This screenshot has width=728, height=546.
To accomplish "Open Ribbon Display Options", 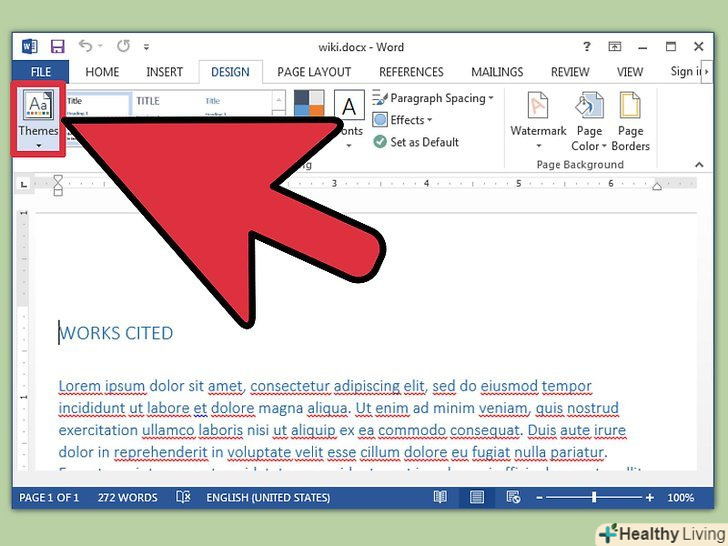I will click(615, 46).
